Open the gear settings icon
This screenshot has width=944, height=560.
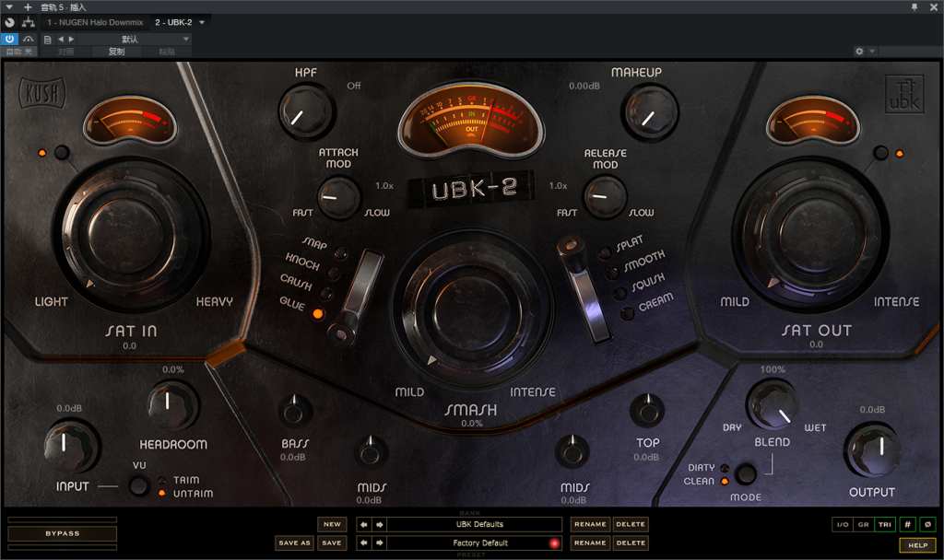click(x=859, y=52)
